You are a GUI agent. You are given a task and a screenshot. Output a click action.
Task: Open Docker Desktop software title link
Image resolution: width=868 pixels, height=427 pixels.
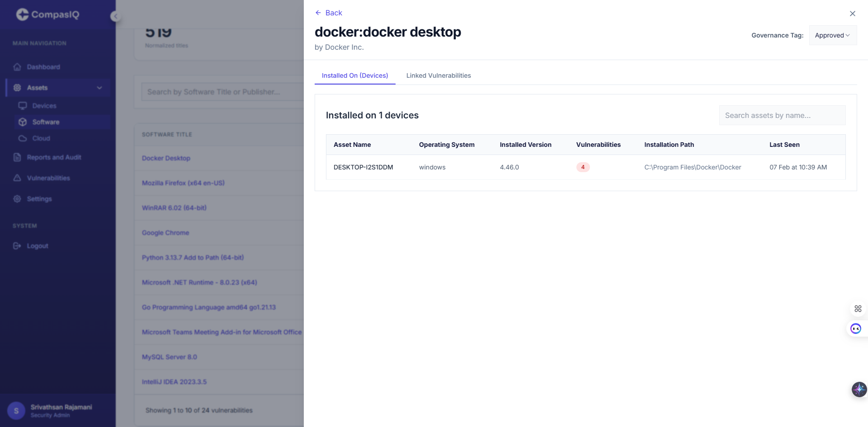click(x=166, y=158)
